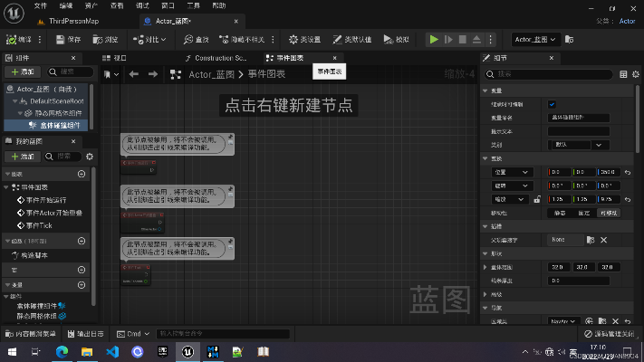
Task: Open Hide Unrelated options three-dot menu
Action: [274, 40]
